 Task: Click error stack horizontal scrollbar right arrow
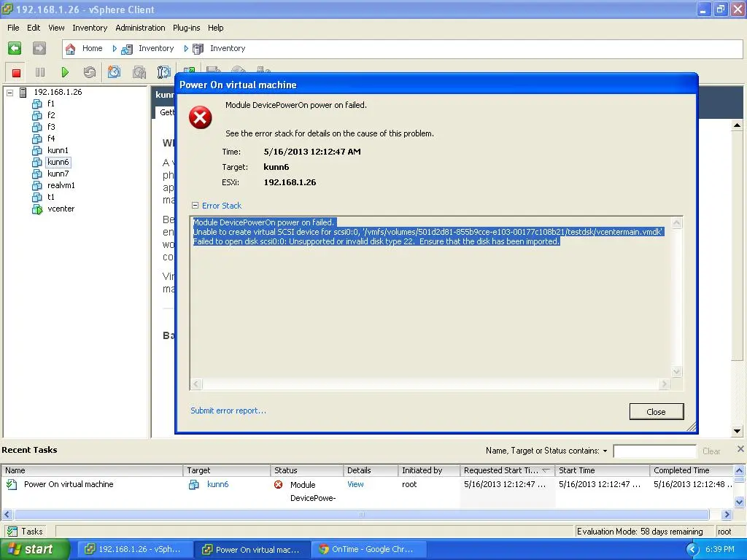(x=665, y=384)
